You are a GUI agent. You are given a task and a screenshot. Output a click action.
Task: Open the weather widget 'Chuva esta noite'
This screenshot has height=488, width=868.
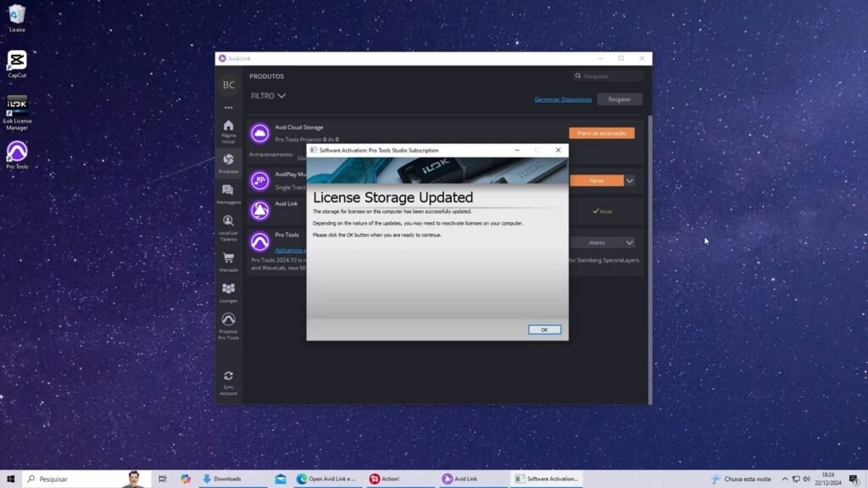coord(741,479)
